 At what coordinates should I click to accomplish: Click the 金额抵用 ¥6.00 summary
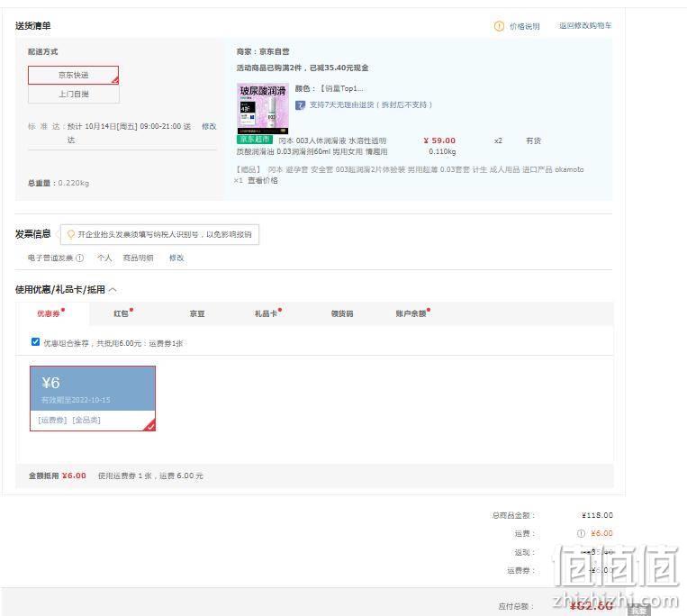tap(58, 476)
